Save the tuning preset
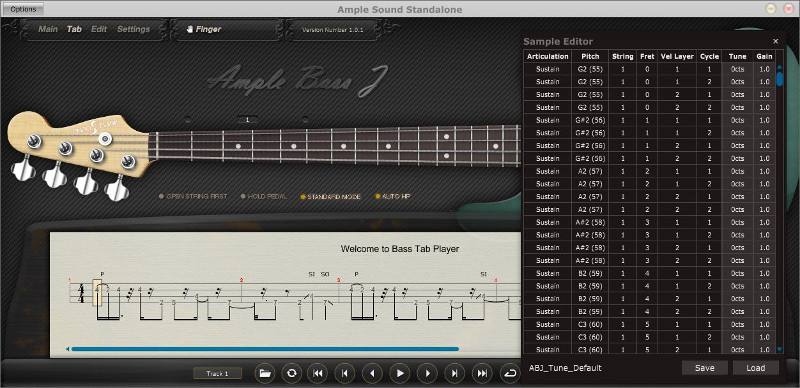Viewport: 800px width, 388px height. click(705, 368)
